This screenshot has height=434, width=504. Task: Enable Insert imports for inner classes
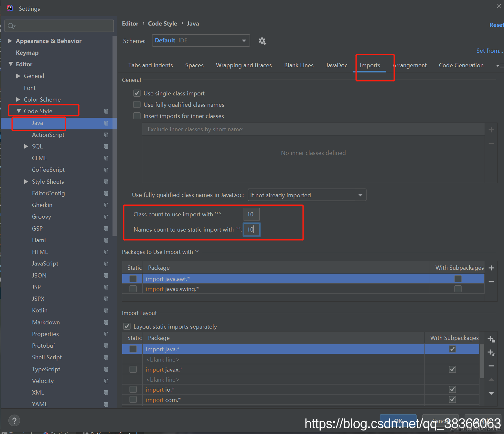137,116
